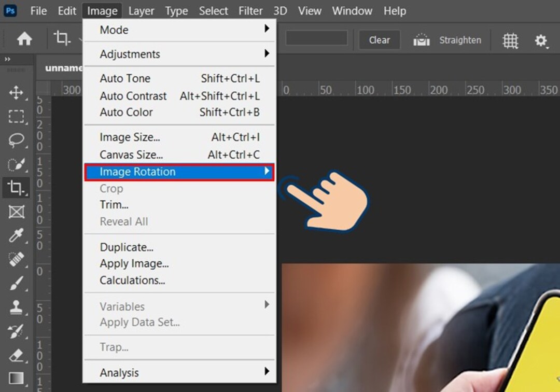Select the Crop tool in left toolbar
This screenshot has height=392, width=560.
click(x=16, y=187)
